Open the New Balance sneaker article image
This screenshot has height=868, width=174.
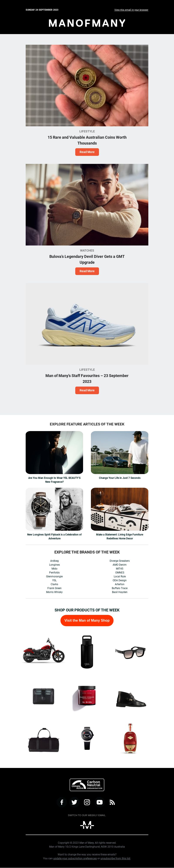pyautogui.click(x=87, y=324)
